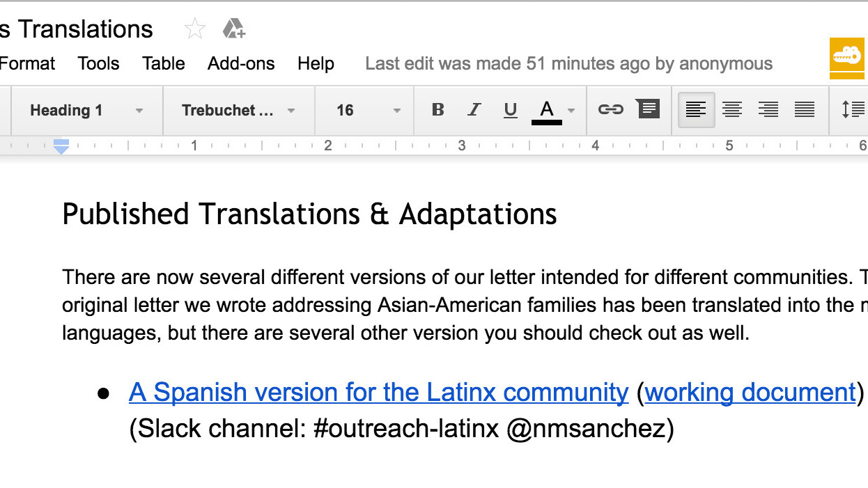Insert a link using the link icon
This screenshot has width=868, height=488.
[610, 109]
